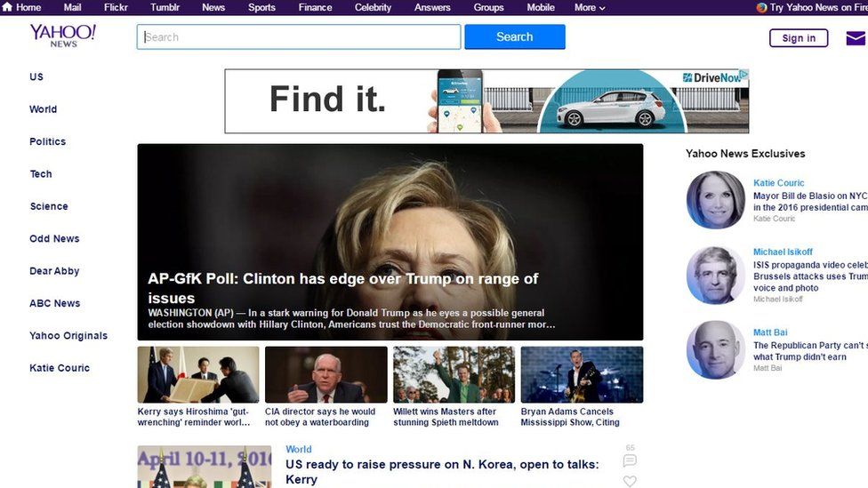The height and width of the screenshot is (488, 868).
Task: Open ABC News in sidebar
Action: pos(55,303)
